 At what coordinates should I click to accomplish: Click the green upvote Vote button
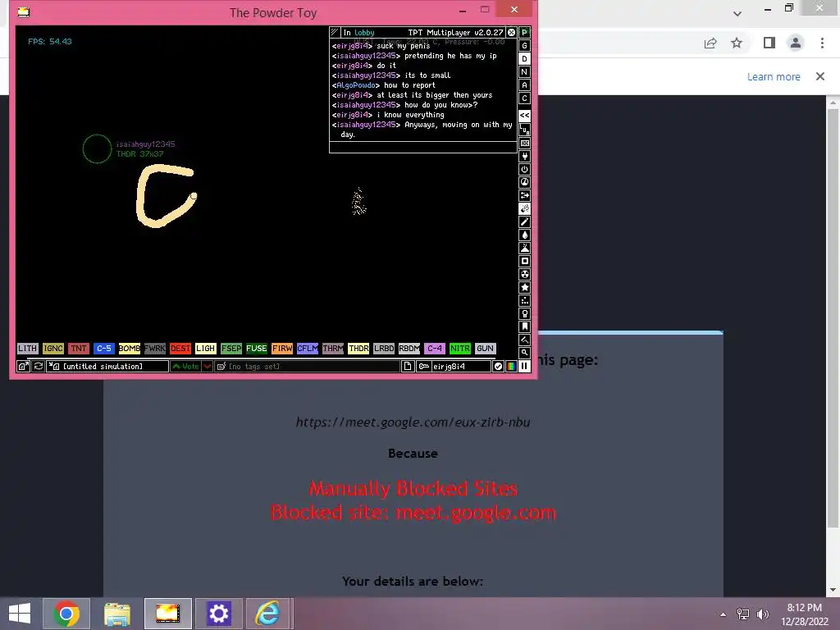tap(185, 367)
